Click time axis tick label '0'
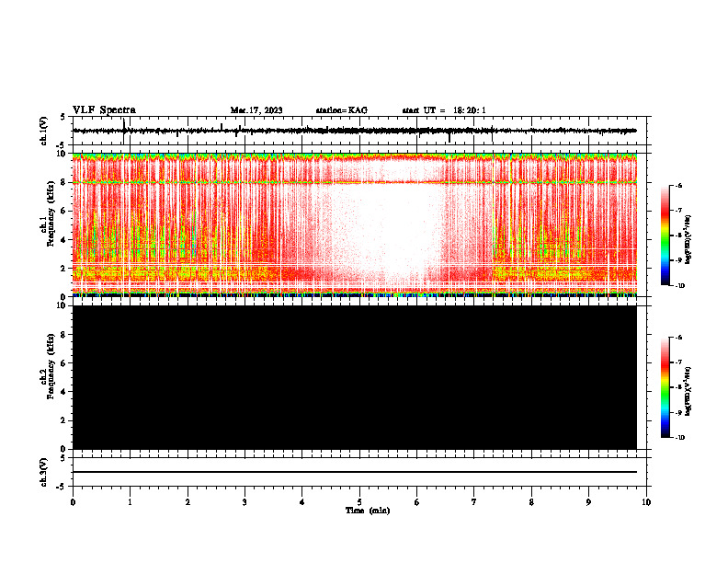This screenshot has width=728, height=563. [73, 502]
